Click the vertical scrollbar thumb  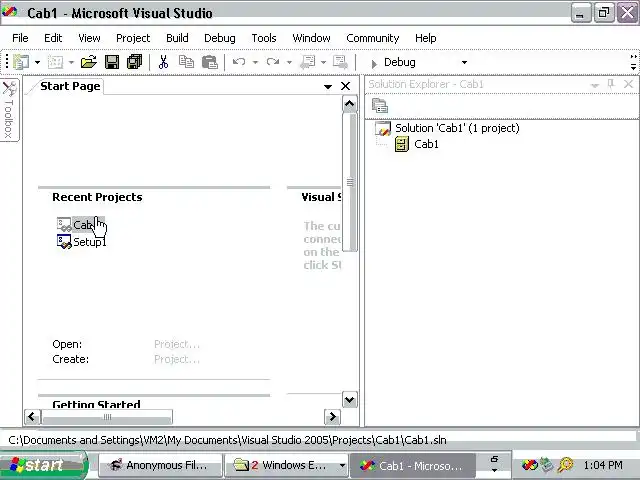[350, 182]
